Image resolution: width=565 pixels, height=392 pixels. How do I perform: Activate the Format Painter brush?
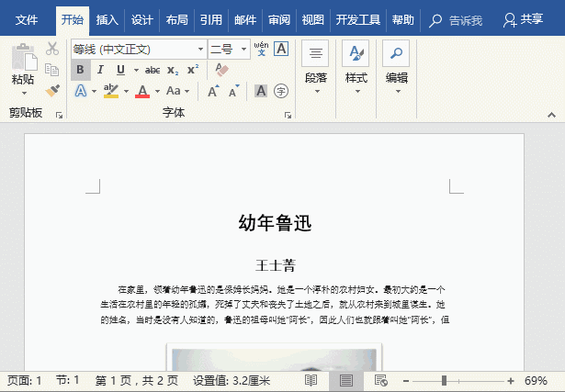pos(52,90)
